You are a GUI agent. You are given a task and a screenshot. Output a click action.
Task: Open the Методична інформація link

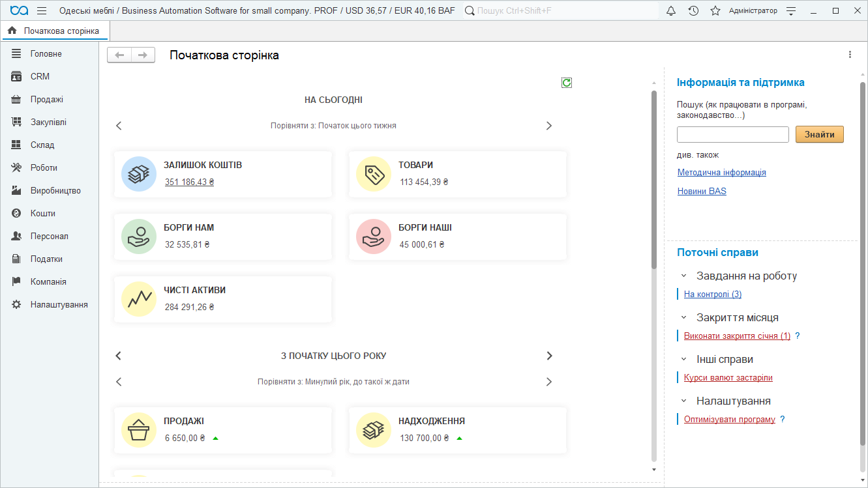point(721,173)
